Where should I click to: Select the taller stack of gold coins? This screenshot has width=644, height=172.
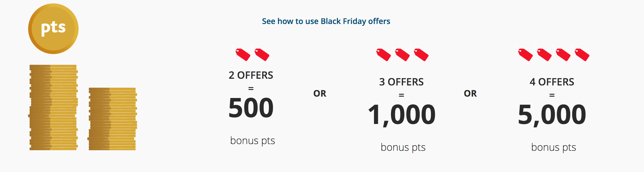click(x=53, y=107)
